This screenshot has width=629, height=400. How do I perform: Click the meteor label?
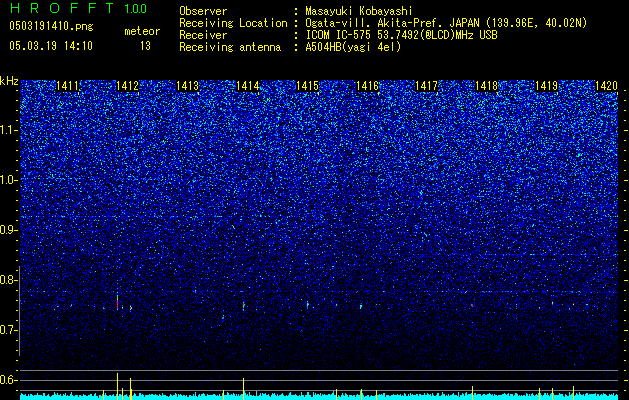(142, 31)
